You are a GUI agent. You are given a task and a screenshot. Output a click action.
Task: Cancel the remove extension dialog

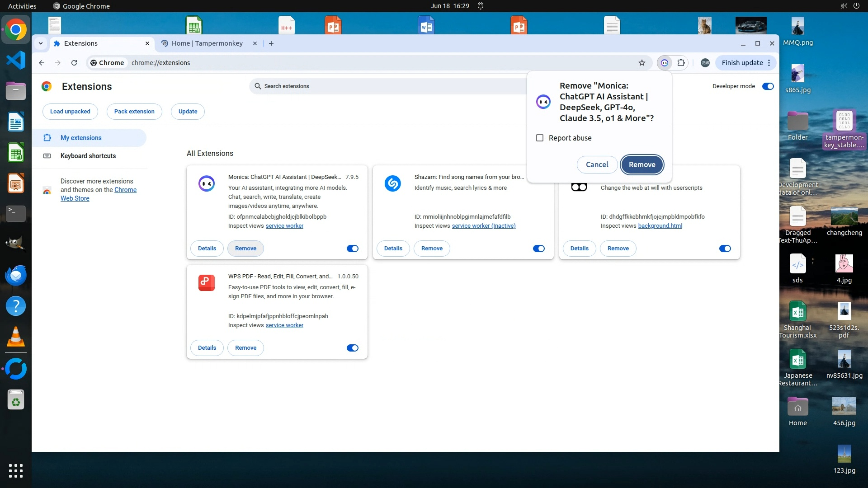click(597, 164)
